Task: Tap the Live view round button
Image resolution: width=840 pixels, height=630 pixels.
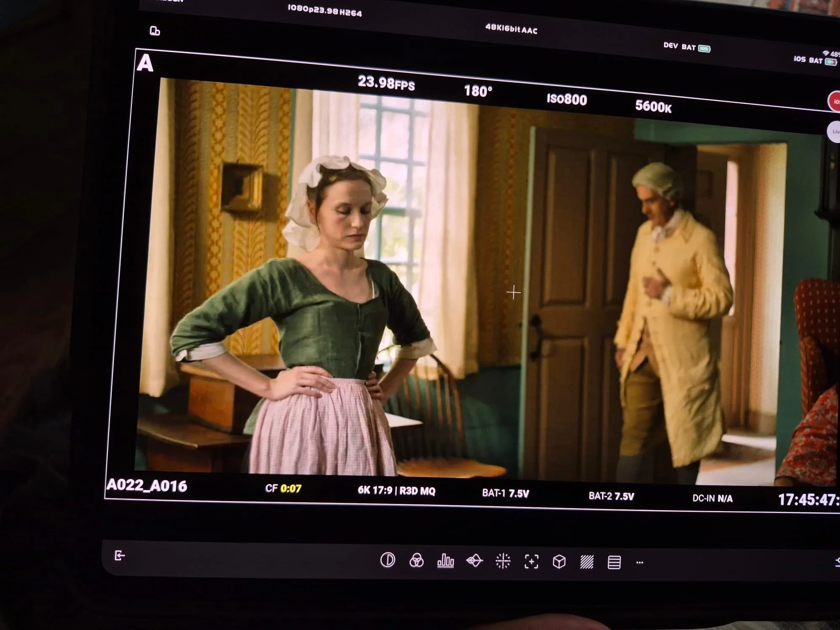Action: [x=834, y=131]
